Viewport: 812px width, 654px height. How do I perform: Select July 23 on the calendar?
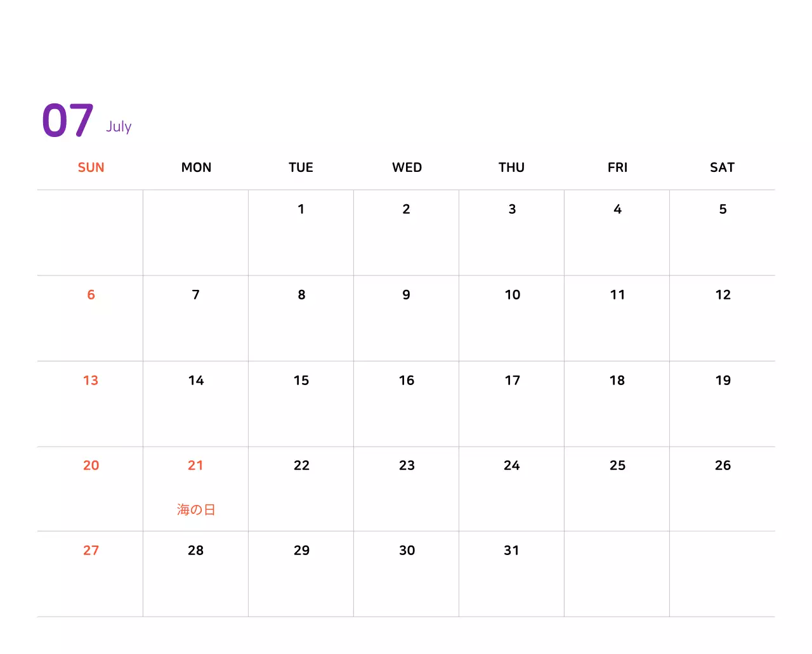pyautogui.click(x=407, y=466)
